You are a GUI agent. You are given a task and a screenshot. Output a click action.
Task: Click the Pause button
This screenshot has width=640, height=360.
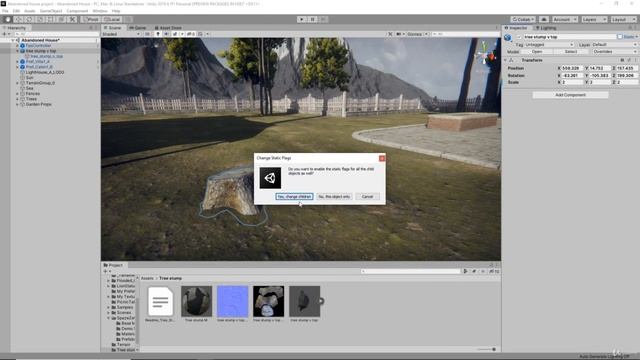pyautogui.click(x=313, y=19)
